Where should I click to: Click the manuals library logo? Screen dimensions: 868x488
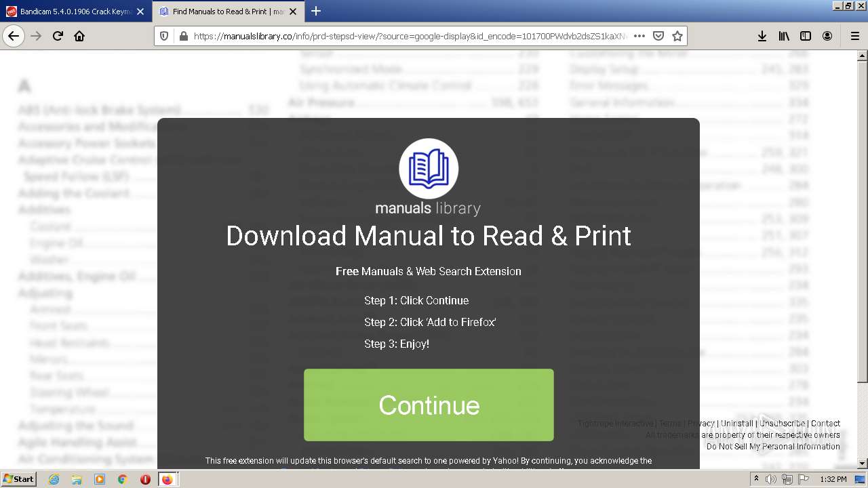point(429,178)
